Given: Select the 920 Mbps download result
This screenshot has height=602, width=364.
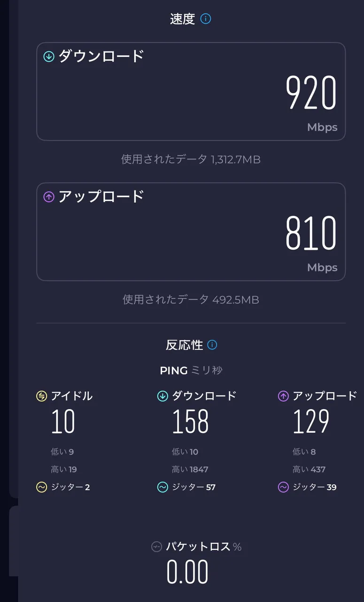Looking at the screenshot, I should [311, 93].
